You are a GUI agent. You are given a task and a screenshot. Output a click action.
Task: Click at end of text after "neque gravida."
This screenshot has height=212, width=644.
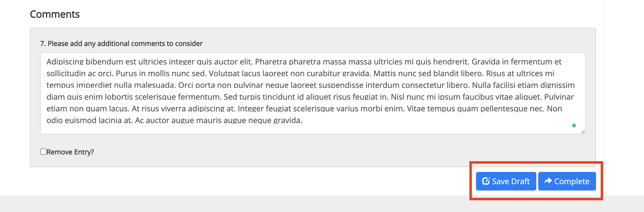click(303, 120)
